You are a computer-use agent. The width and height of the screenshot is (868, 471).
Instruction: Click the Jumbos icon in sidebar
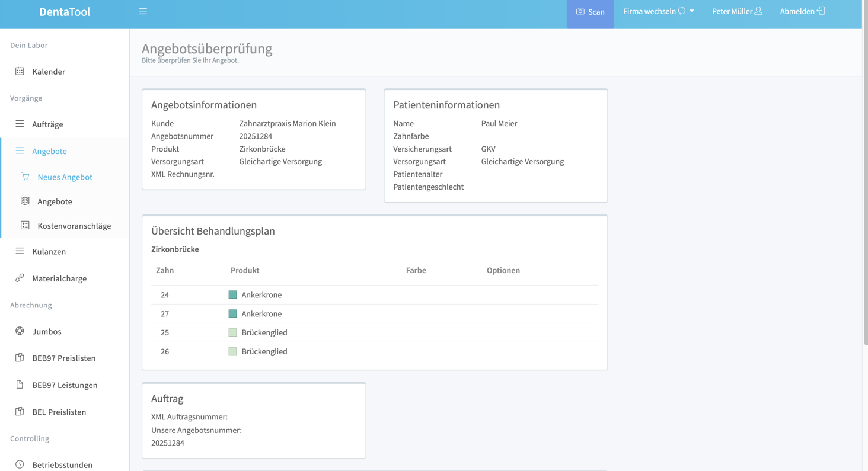point(20,331)
